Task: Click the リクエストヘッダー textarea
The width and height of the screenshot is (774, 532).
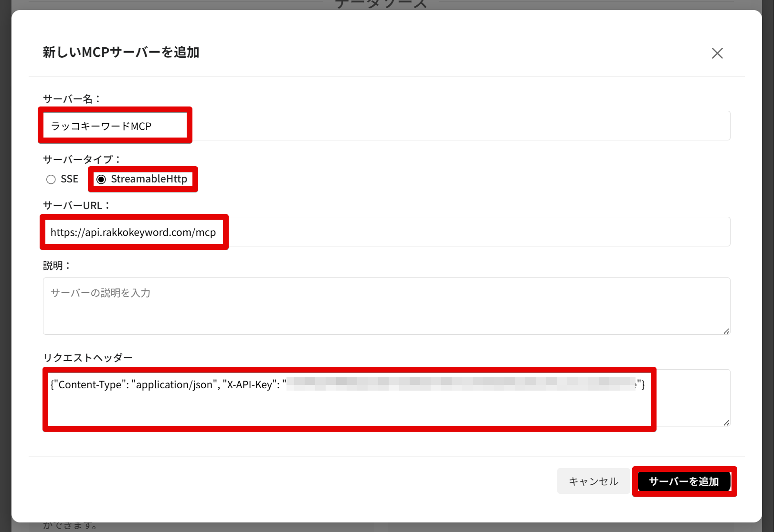Action: pos(386,398)
